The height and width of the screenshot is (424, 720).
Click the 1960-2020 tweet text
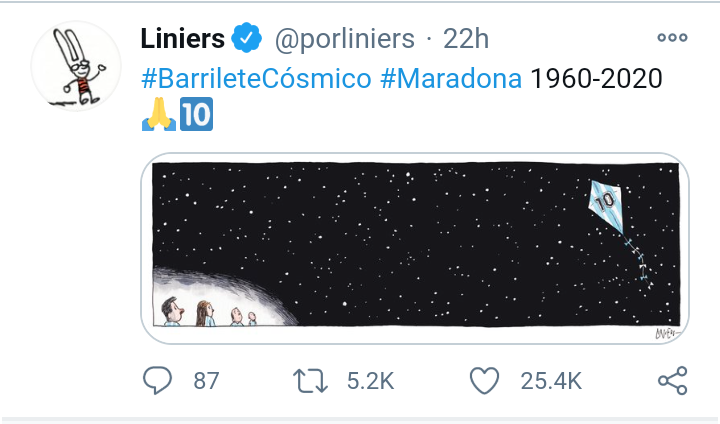click(596, 78)
